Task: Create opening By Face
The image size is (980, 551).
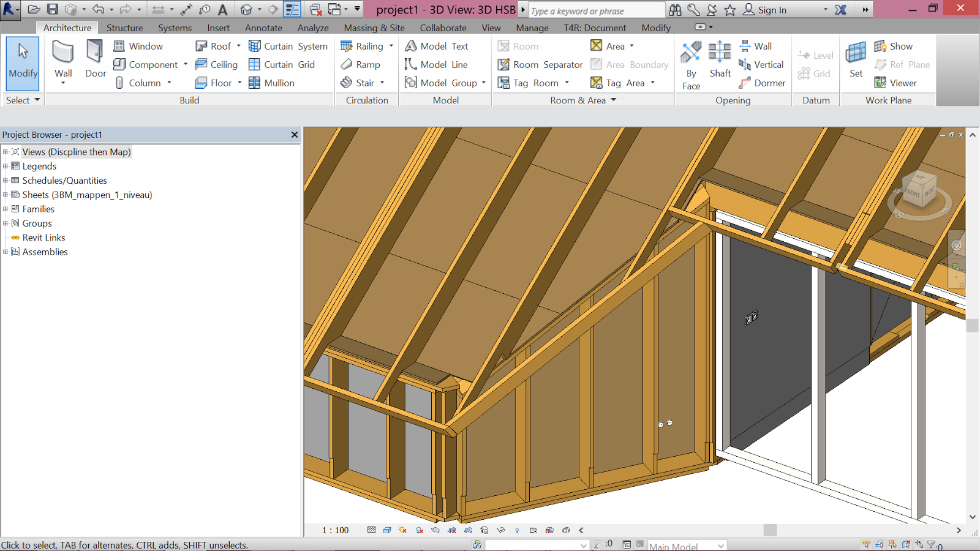Action: pos(691,65)
